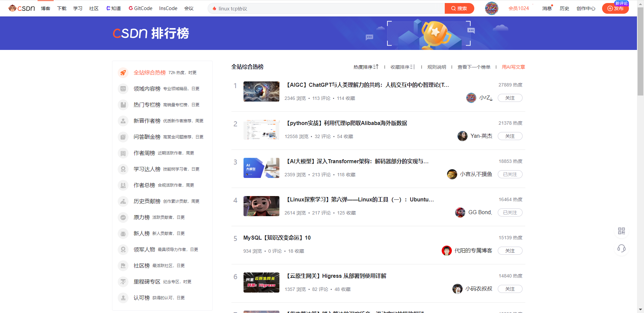
Task: Open 下载 in the top navigation
Action: (x=62, y=8)
